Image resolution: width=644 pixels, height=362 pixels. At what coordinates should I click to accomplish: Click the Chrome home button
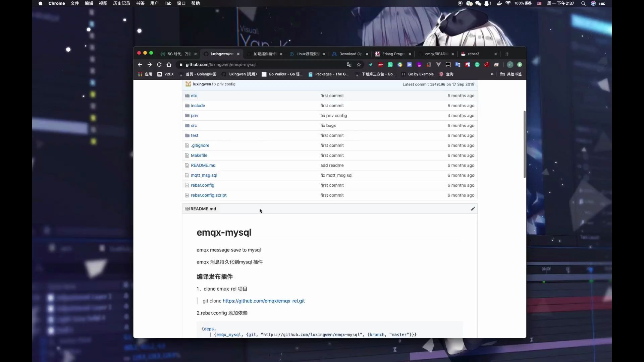(169, 64)
